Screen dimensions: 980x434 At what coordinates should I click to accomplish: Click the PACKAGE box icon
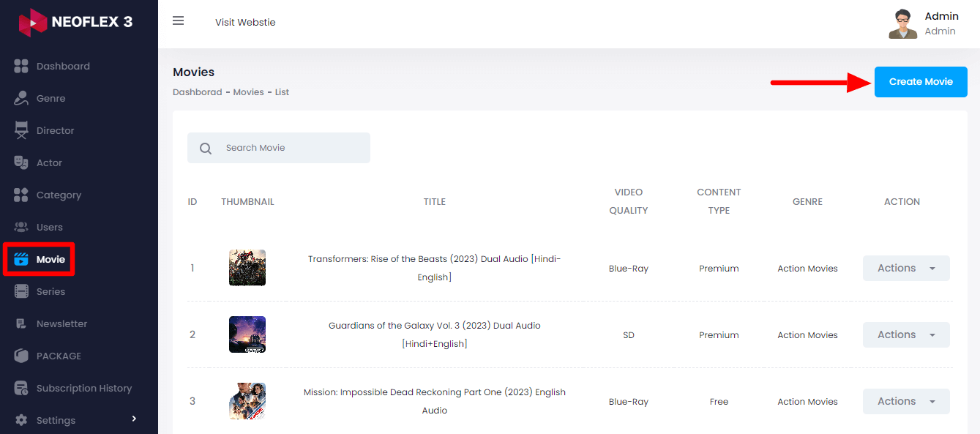pos(21,356)
